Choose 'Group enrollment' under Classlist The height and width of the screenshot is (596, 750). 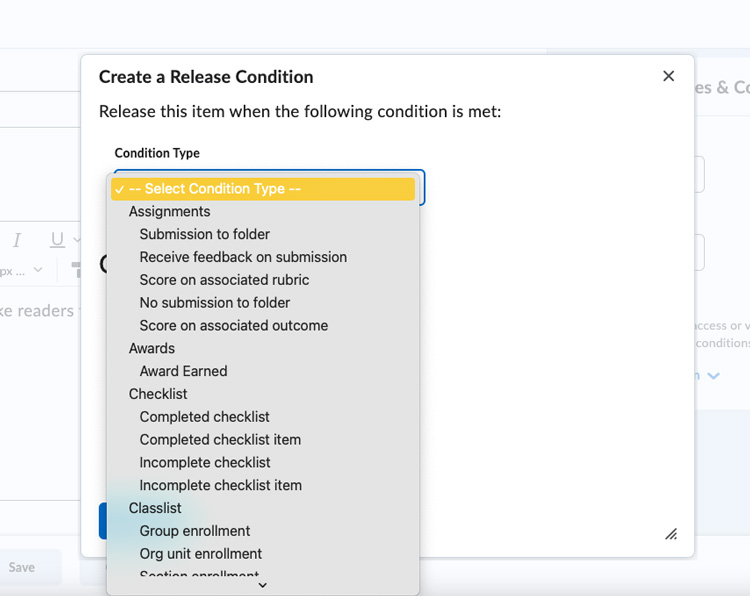click(x=195, y=531)
